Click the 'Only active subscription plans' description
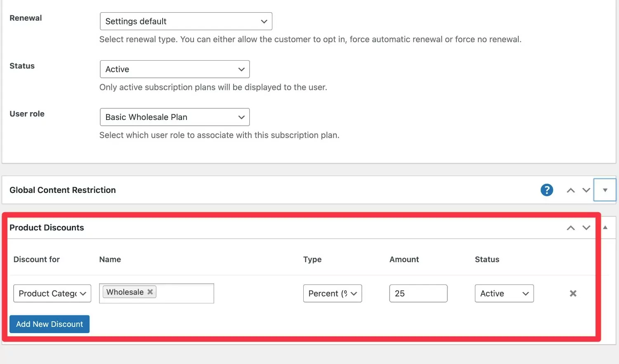Image resolution: width=619 pixels, height=364 pixels. (213, 87)
